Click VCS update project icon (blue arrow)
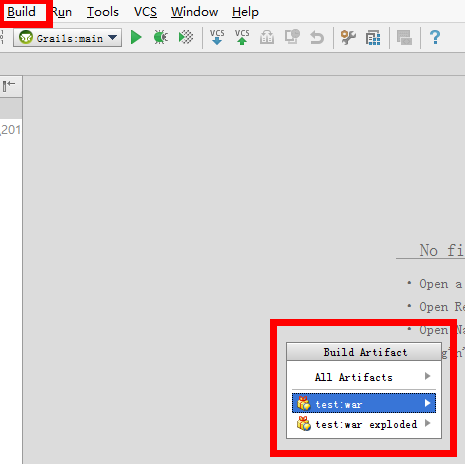Screen dimensions: 465x464 [x=217, y=37]
